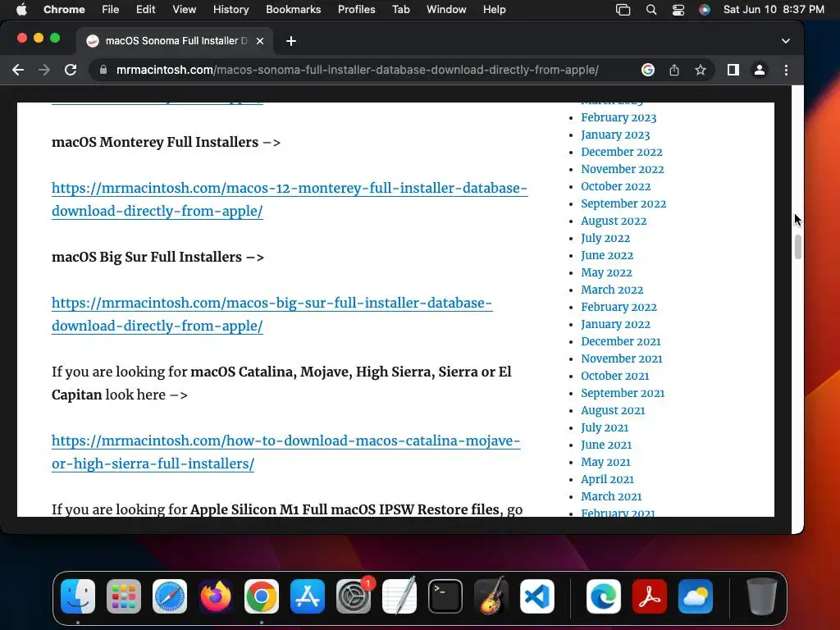
Task: Launch Terminal from the Dock
Action: click(x=445, y=596)
